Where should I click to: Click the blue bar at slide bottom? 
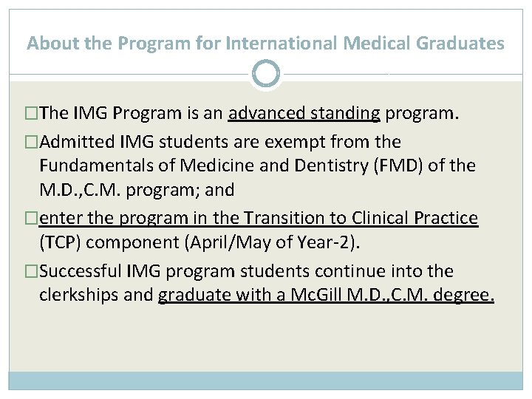click(x=266, y=380)
